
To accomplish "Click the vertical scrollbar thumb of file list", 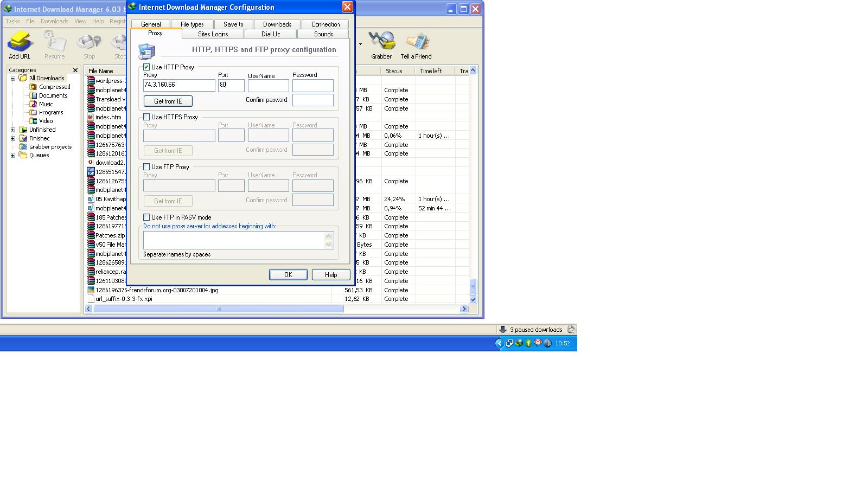I will click(473, 286).
